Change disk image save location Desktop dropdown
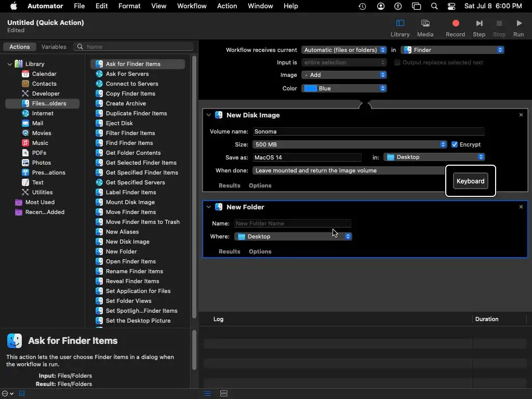The image size is (532, 399). pos(434,157)
